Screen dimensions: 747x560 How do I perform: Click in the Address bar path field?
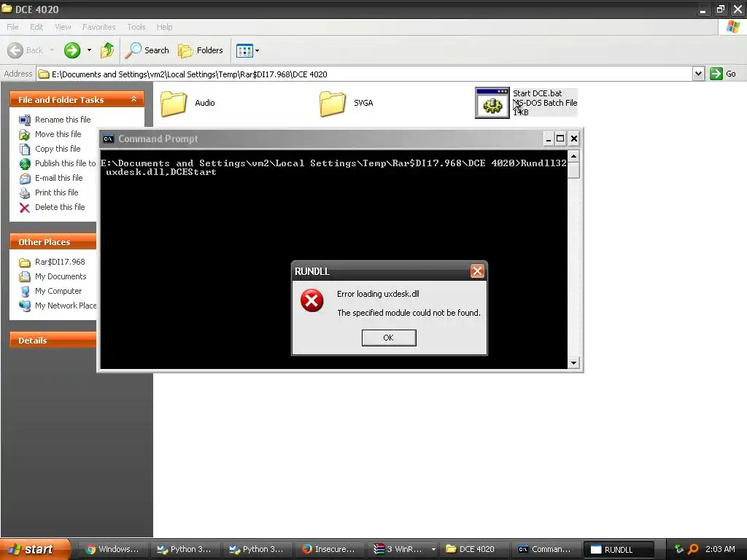click(365, 74)
